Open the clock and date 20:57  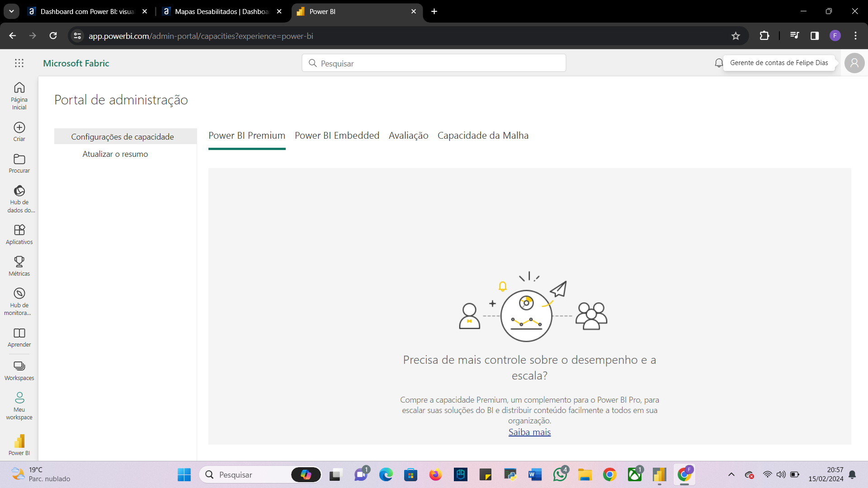pos(826,474)
